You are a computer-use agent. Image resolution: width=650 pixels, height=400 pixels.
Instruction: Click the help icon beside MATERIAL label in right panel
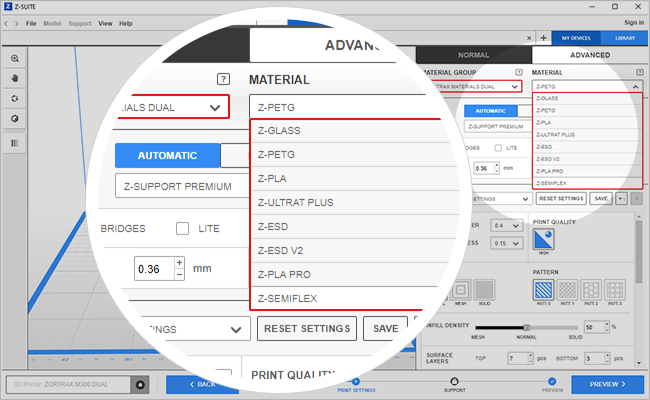pos(640,72)
